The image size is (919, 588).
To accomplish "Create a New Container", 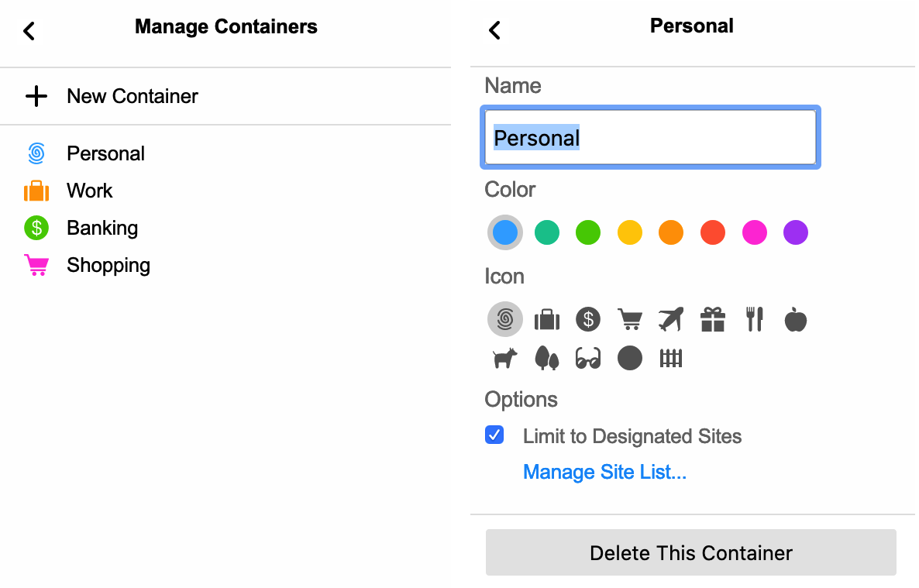I will pos(132,96).
